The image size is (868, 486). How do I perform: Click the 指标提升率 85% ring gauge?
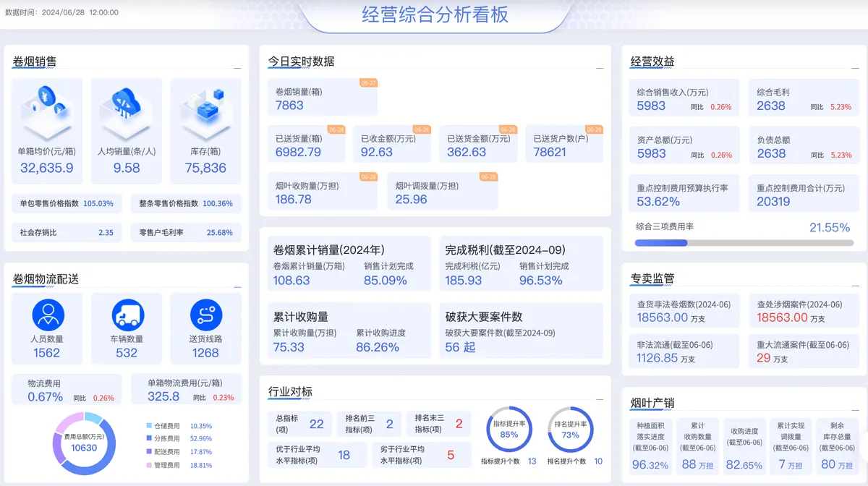click(x=509, y=430)
